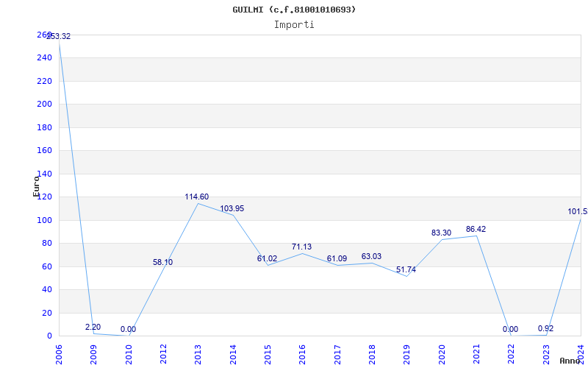
Task: Click the 103.95 data label
Action: [x=232, y=208]
